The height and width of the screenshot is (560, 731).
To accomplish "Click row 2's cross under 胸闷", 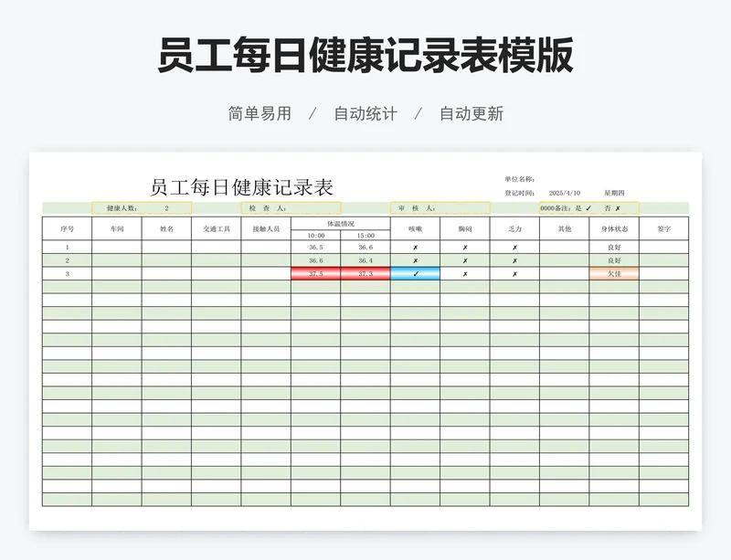I will [465, 260].
